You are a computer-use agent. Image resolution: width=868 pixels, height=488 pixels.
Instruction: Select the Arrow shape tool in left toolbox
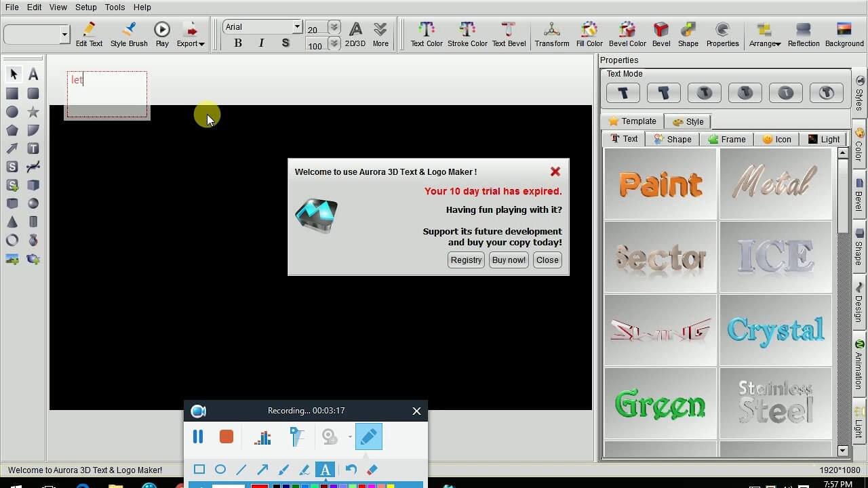click(x=12, y=148)
